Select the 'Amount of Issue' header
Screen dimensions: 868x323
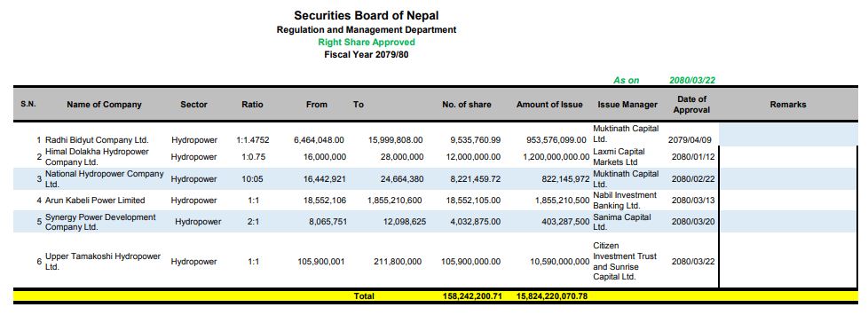click(549, 105)
